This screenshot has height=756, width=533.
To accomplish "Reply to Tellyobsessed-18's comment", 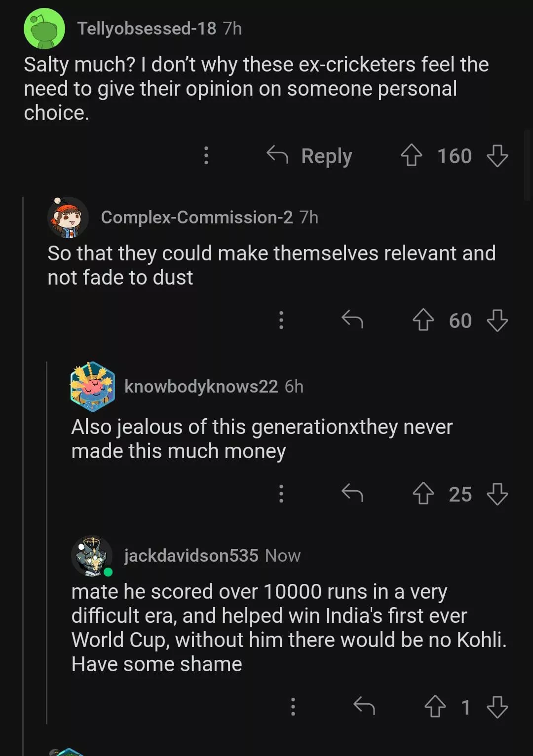I will 310,156.
